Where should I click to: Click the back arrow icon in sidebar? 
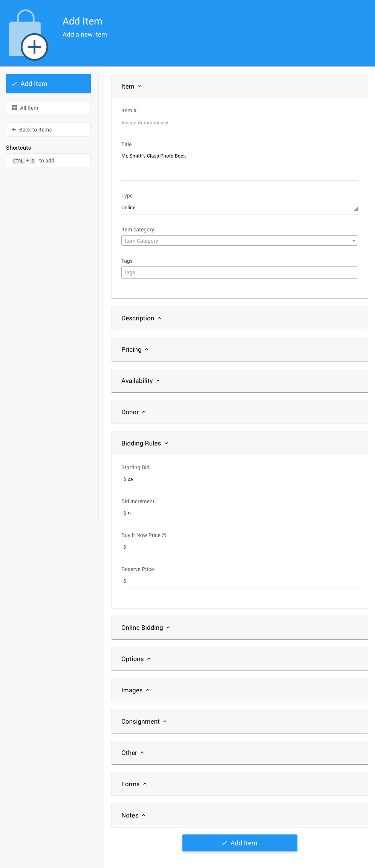14,130
